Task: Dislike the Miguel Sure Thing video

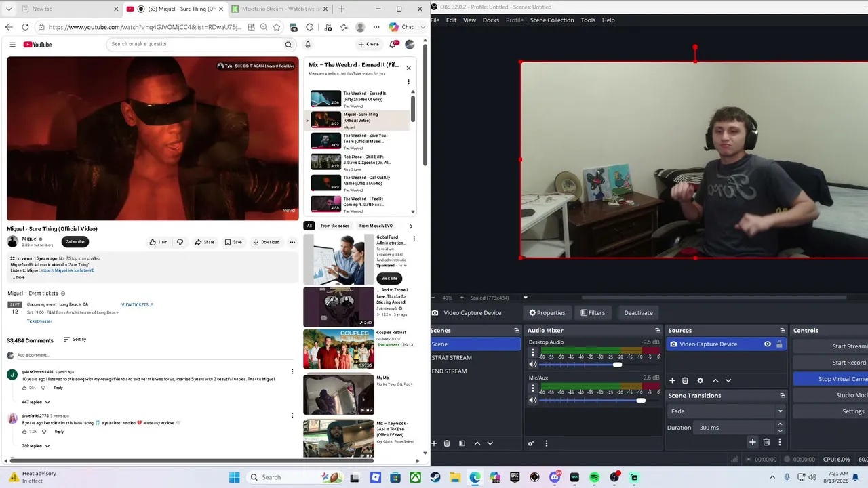Action: pos(180,242)
